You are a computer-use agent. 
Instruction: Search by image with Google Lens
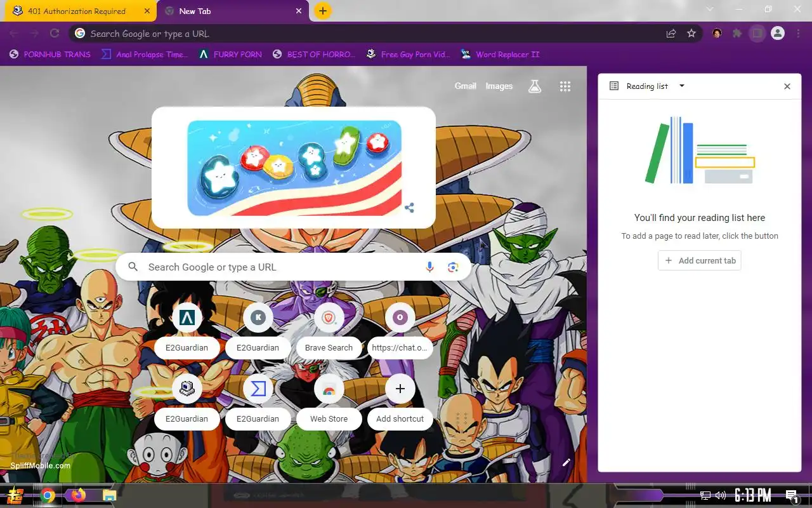[x=453, y=267]
